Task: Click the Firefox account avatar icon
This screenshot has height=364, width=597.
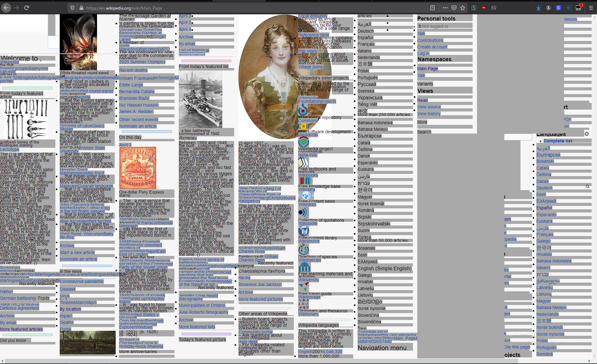Action: (x=548, y=8)
